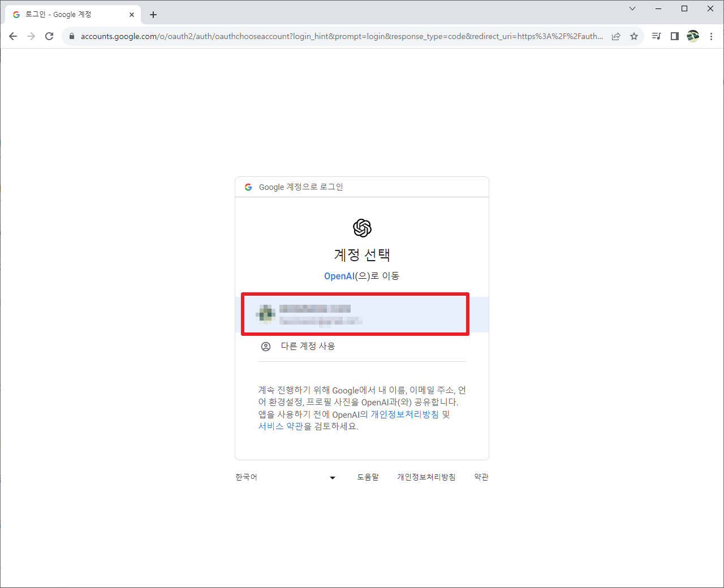Expand the 한국어 language dropdown
The height and width of the screenshot is (588, 724).
tap(286, 477)
